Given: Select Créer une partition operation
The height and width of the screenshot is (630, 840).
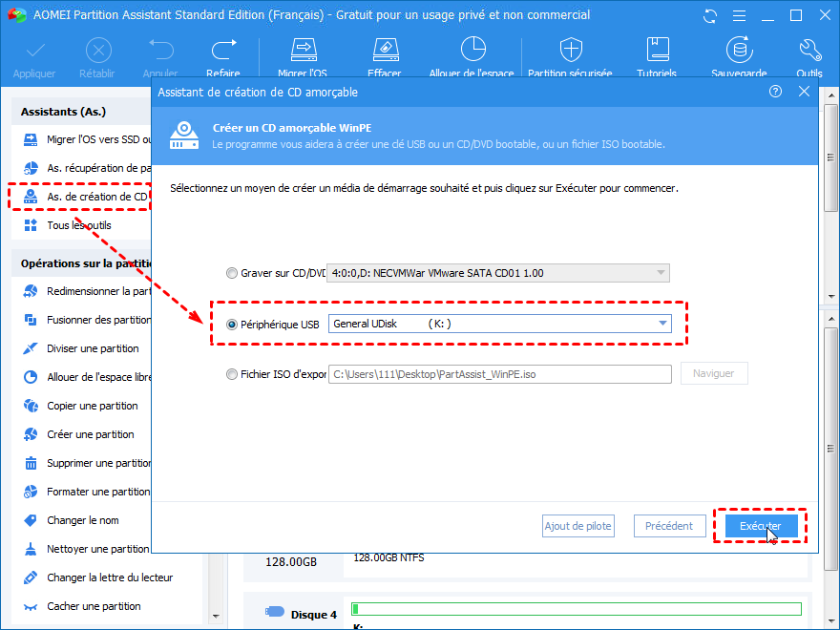Looking at the screenshot, I should click(x=78, y=434).
